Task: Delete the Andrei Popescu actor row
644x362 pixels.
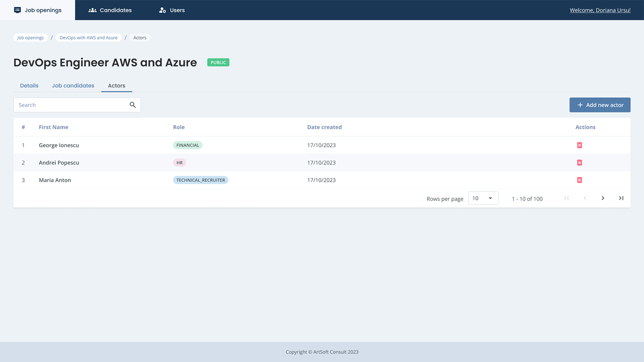Action: (580, 162)
